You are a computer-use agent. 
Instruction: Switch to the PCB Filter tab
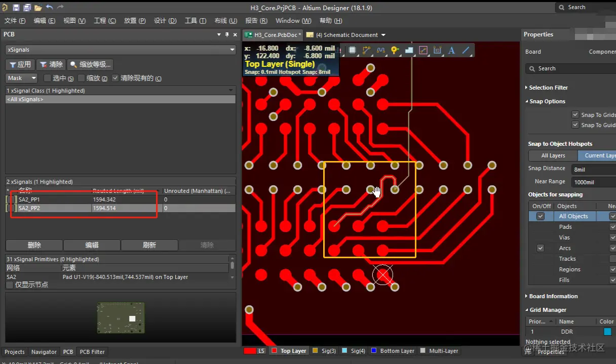point(92,352)
